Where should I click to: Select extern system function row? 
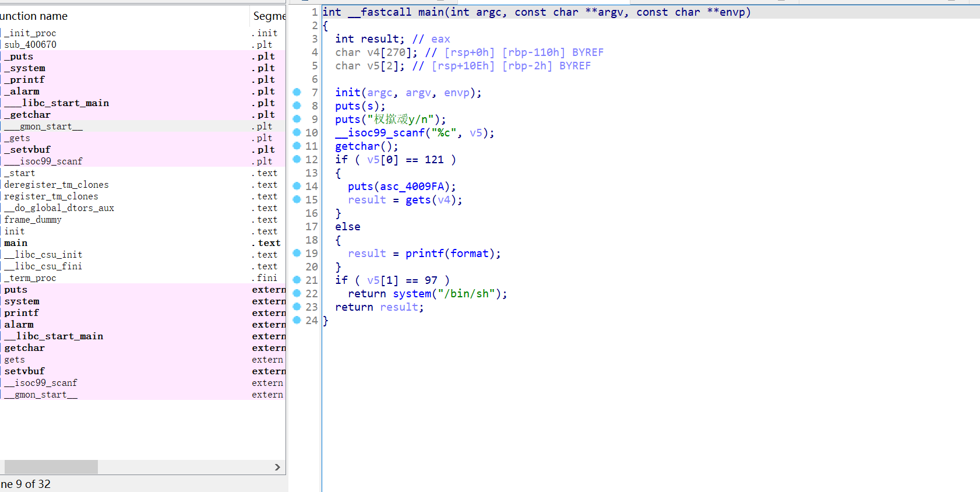point(143,301)
